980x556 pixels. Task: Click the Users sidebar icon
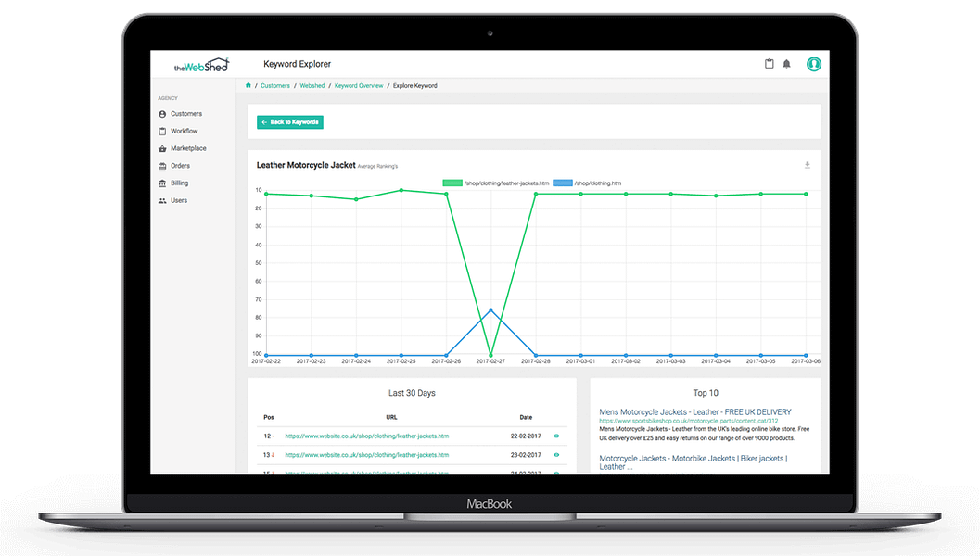coord(162,200)
